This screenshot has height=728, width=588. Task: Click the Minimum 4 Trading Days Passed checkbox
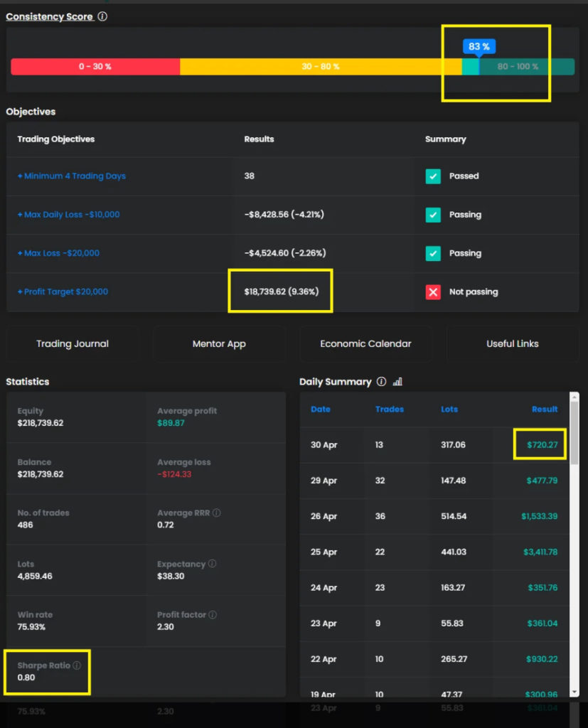[x=433, y=176]
